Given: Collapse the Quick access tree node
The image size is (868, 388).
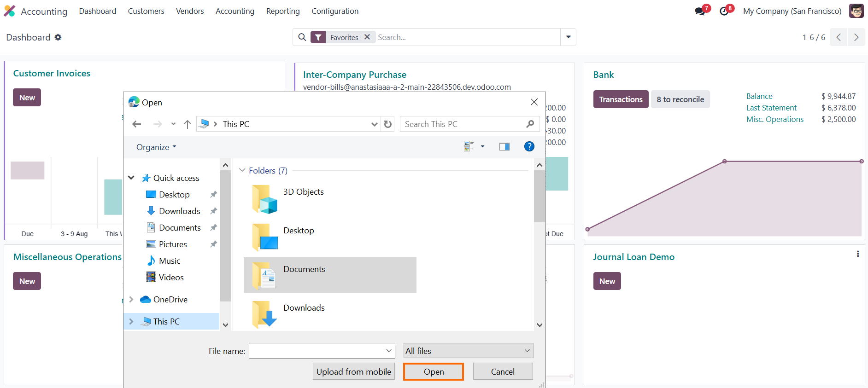Looking at the screenshot, I should (131, 178).
